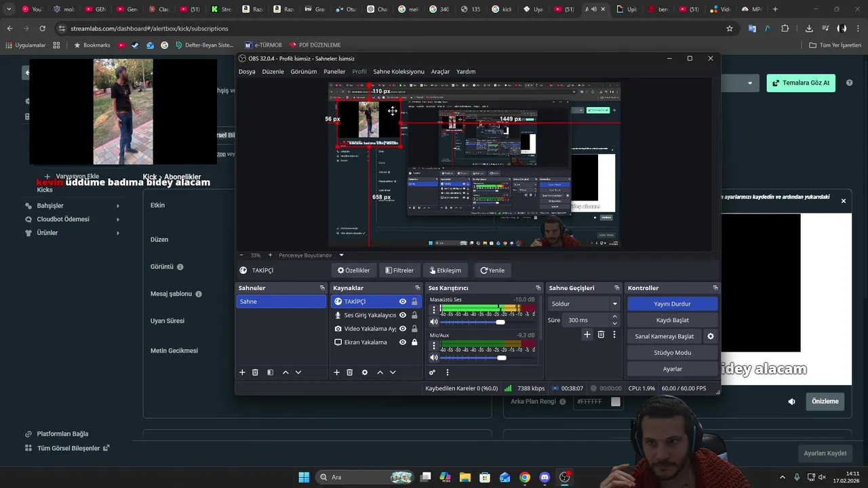This screenshot has width=868, height=488.
Task: Open transition properties three-dot menu
Action: pyautogui.click(x=614, y=334)
